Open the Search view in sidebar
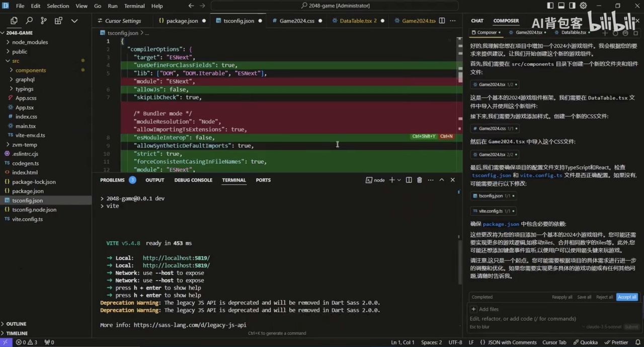 click(29, 21)
